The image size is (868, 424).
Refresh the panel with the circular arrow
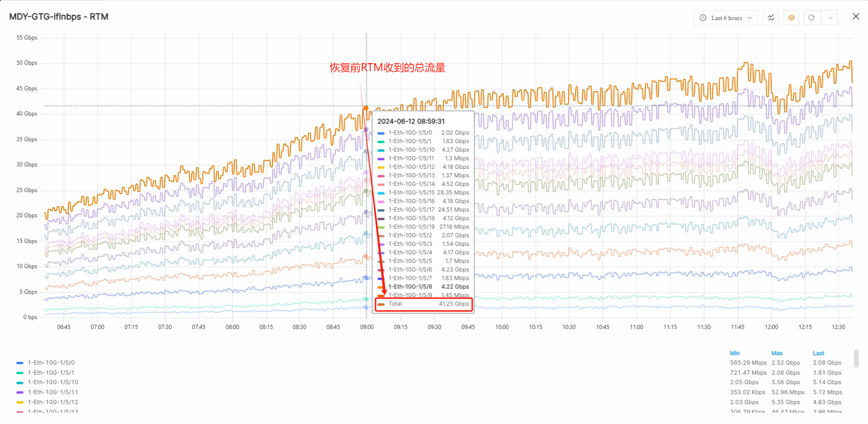pyautogui.click(x=811, y=18)
